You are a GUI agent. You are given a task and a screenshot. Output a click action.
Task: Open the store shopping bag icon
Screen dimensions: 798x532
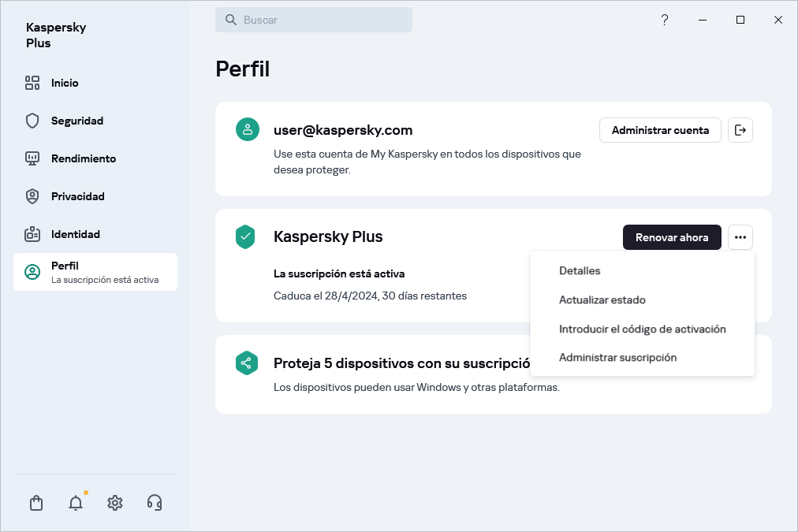click(36, 503)
